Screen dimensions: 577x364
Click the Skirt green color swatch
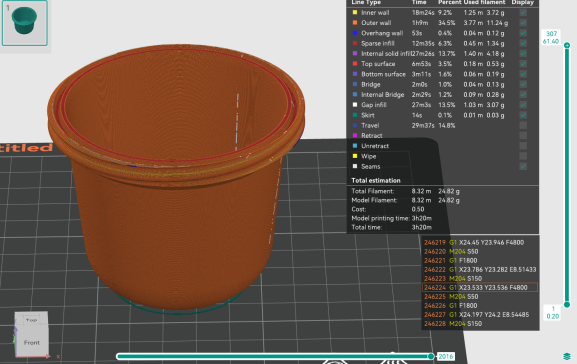click(x=355, y=115)
